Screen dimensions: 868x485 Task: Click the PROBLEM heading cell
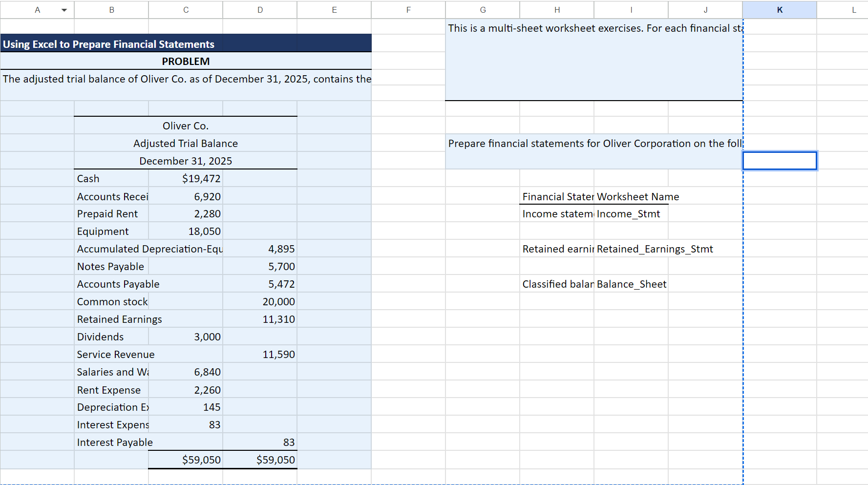[x=186, y=61]
